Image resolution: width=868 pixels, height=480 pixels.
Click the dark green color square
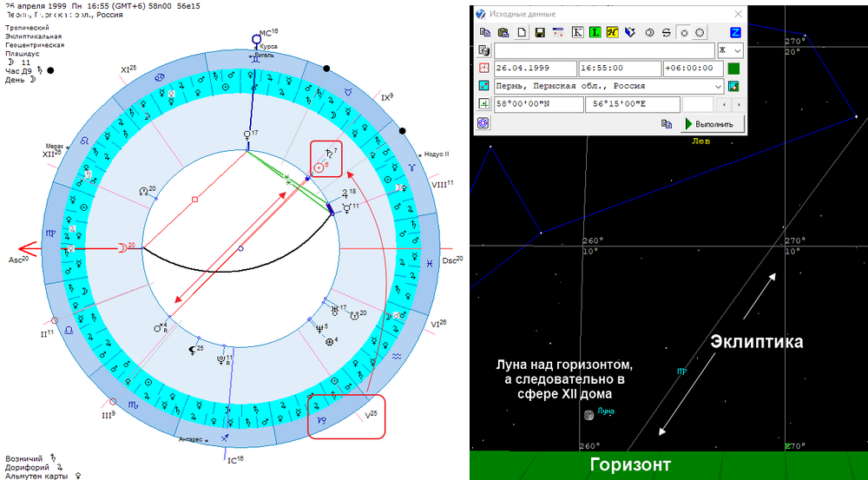click(734, 69)
